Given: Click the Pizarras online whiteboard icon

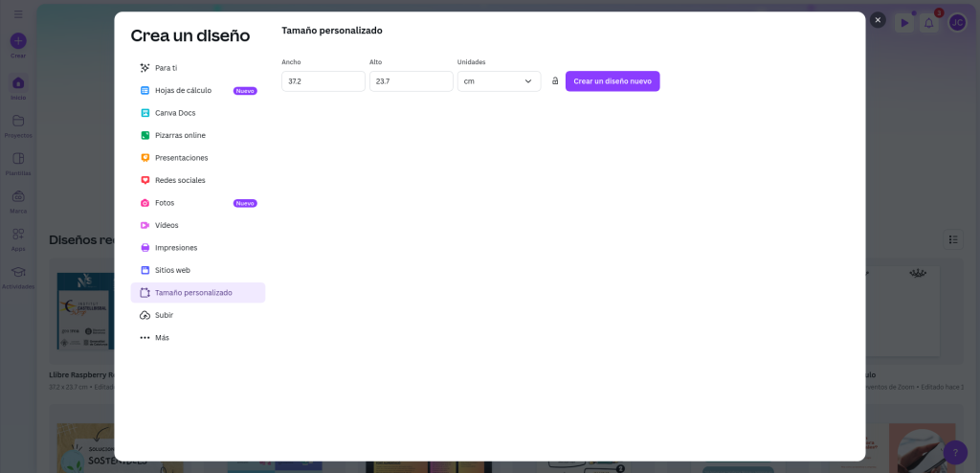Looking at the screenshot, I should (x=145, y=135).
